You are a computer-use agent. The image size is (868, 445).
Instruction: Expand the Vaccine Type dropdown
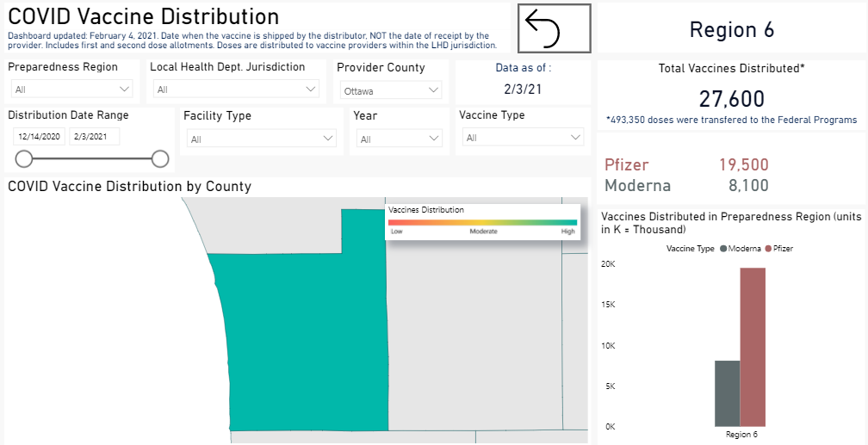tap(524, 138)
